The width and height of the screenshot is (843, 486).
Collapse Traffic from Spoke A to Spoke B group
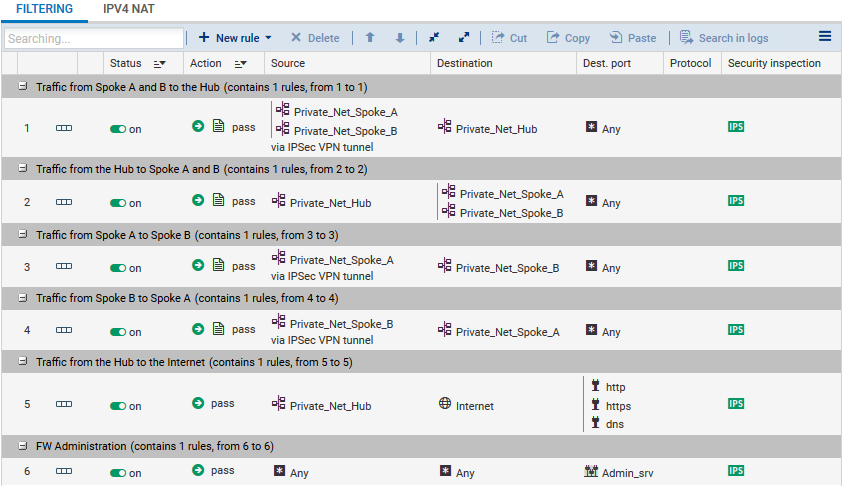[x=23, y=234]
